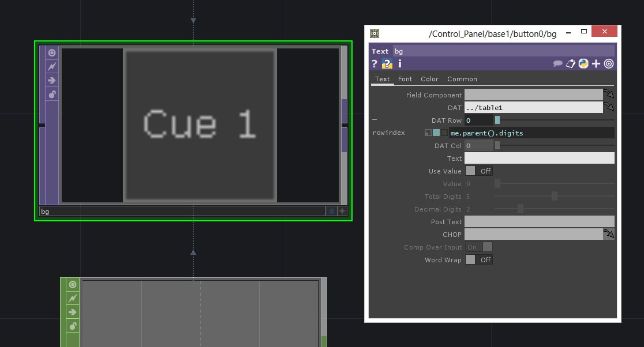Click the DAT Row slider handle

point(497,120)
